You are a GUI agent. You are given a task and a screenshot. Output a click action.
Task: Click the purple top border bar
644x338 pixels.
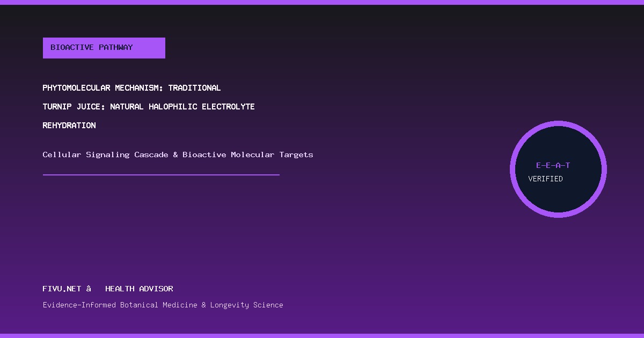point(322,2)
